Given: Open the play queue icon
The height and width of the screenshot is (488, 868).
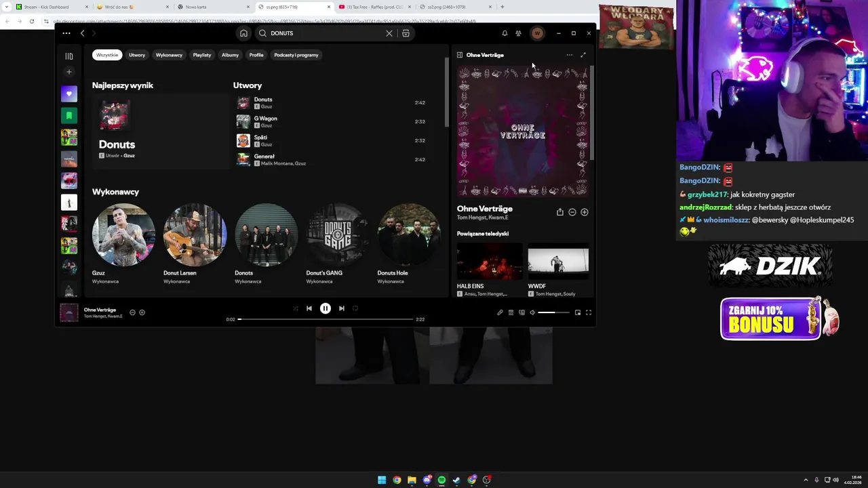Looking at the screenshot, I should point(511,312).
